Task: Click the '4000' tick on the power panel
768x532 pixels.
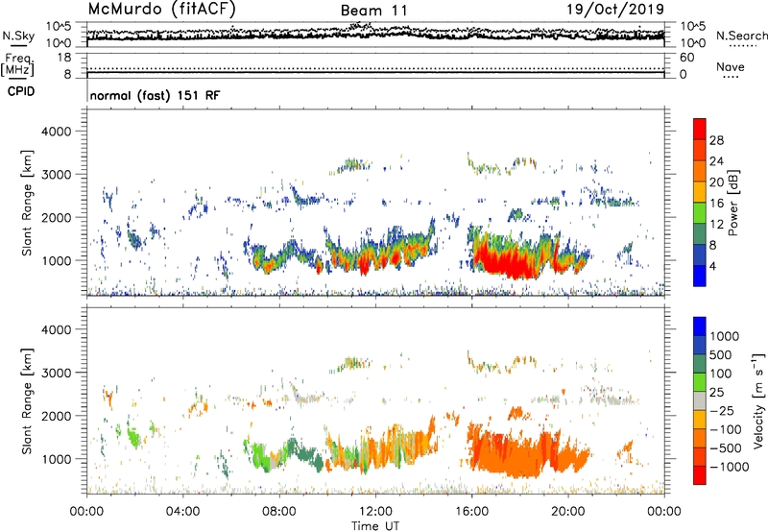Action: tap(56, 132)
